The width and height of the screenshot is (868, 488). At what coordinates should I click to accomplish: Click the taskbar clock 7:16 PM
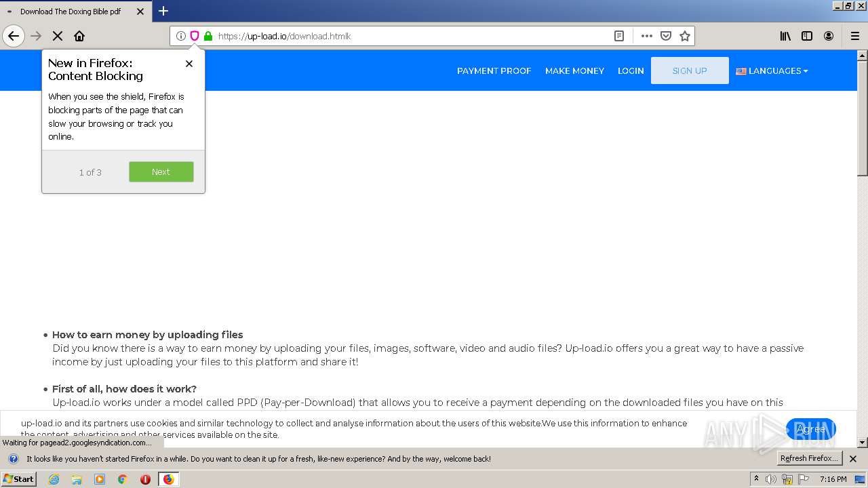833,479
